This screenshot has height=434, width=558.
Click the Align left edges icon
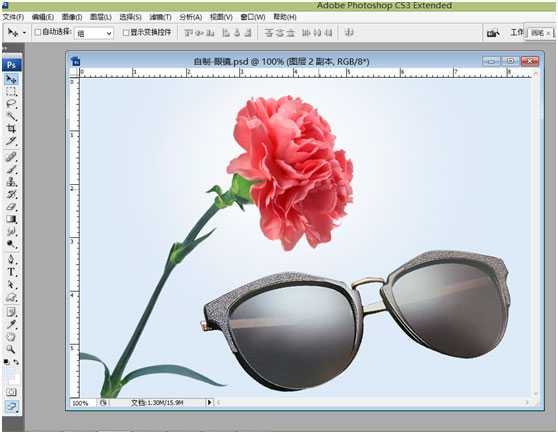(x=226, y=33)
